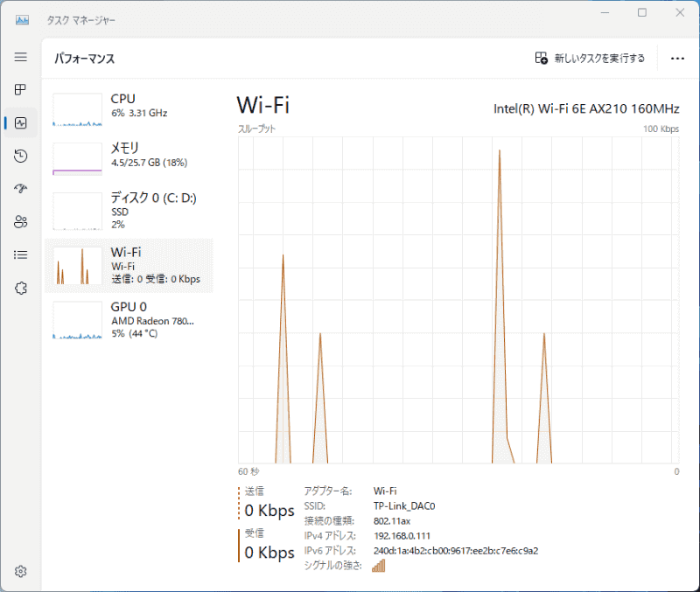Open the スタートアップ アプリ (Startup apps) page
This screenshot has width=700, height=592.
pyautogui.click(x=21, y=188)
